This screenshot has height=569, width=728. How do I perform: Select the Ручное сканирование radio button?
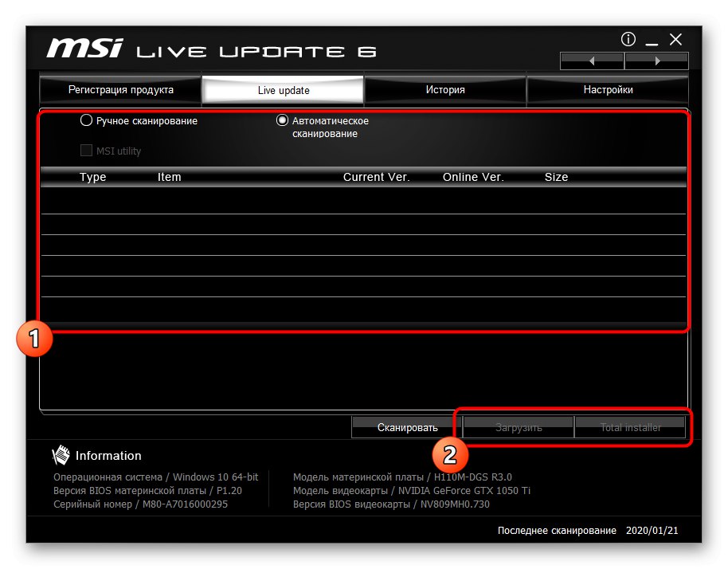pos(86,120)
